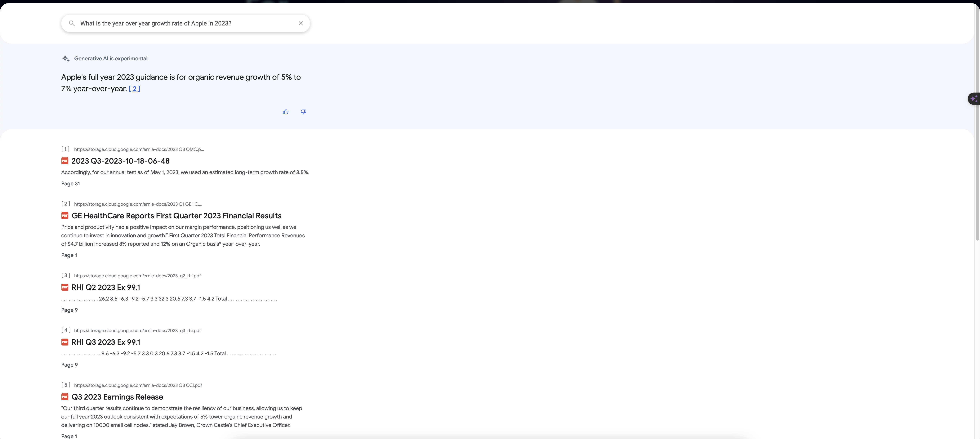Open the RHI Q3 2023 Ex 99.1 result
Image resolution: width=980 pixels, height=439 pixels.
pos(105,342)
